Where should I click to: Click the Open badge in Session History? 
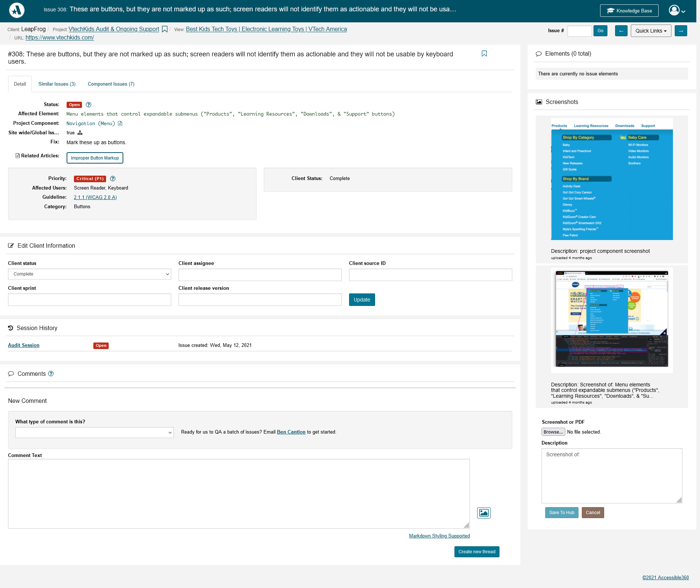tap(101, 346)
